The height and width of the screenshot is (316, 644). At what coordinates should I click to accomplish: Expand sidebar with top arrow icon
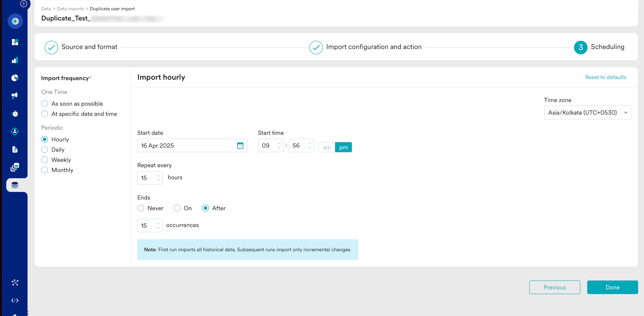(24, 4)
